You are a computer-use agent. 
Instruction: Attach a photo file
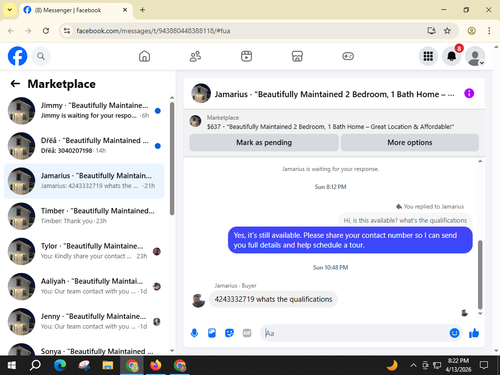(212, 333)
